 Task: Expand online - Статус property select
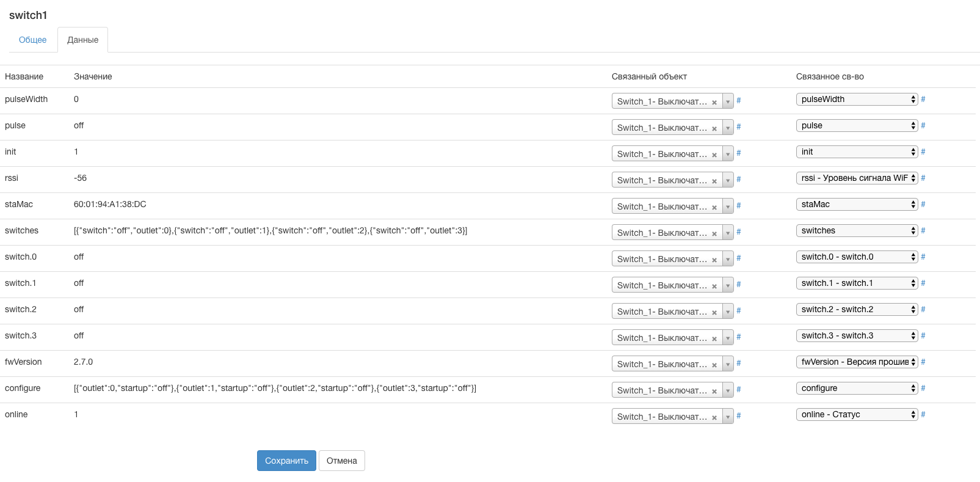click(x=856, y=414)
